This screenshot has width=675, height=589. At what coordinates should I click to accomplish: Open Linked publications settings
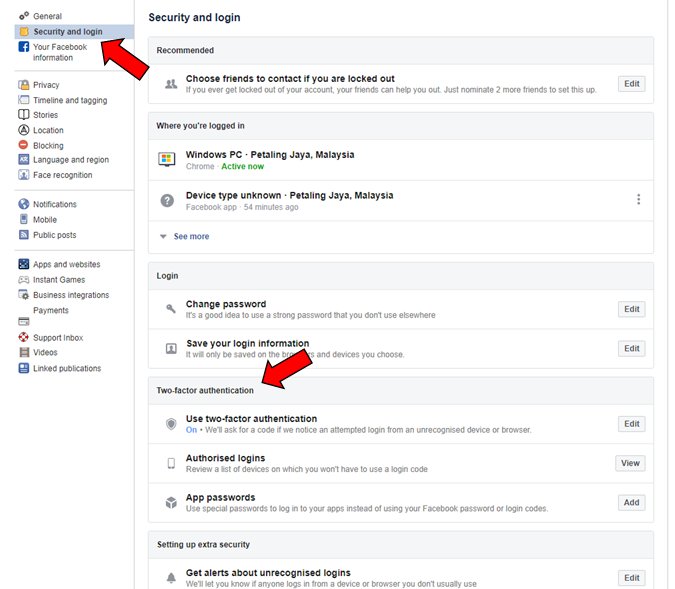click(67, 369)
